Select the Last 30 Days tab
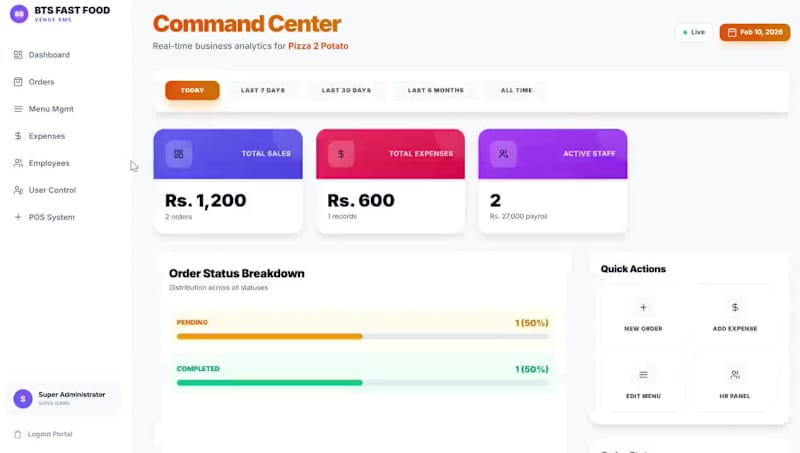 (x=346, y=90)
